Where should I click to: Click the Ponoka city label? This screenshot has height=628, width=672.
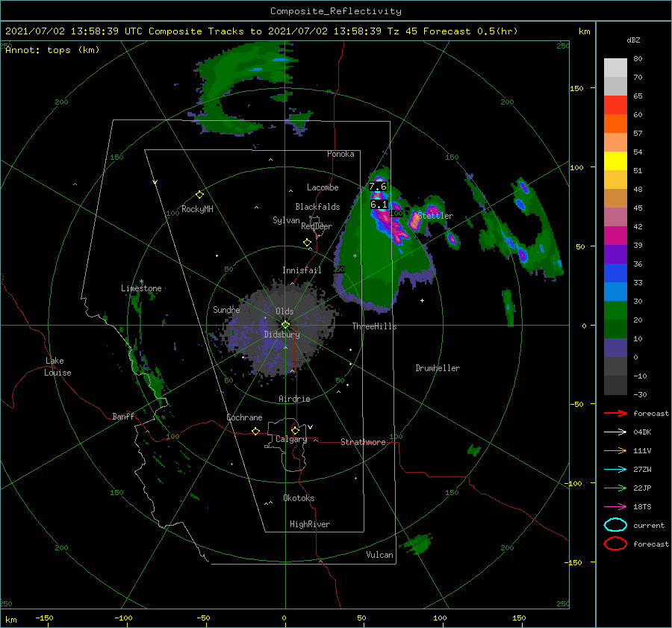340,154
